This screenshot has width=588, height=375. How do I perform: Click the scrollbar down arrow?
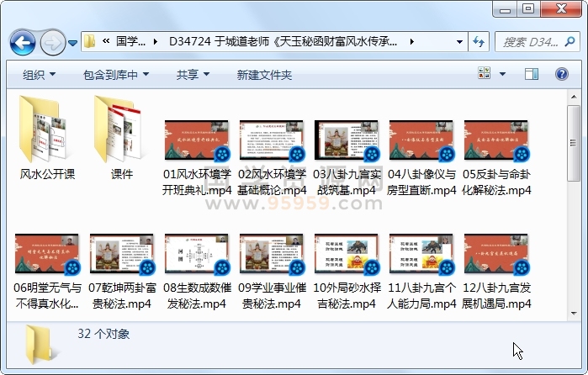click(574, 313)
